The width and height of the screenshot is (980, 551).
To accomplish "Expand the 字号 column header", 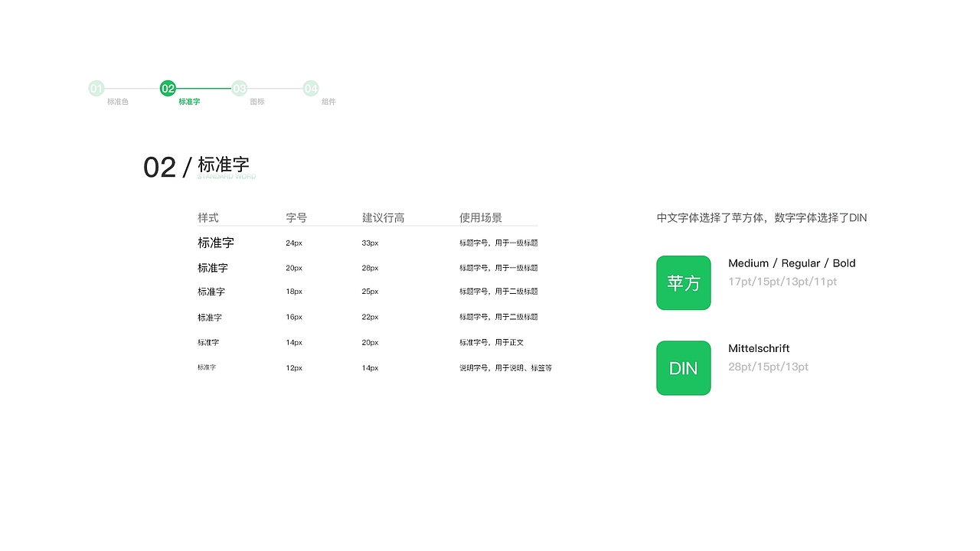I will pos(296,217).
